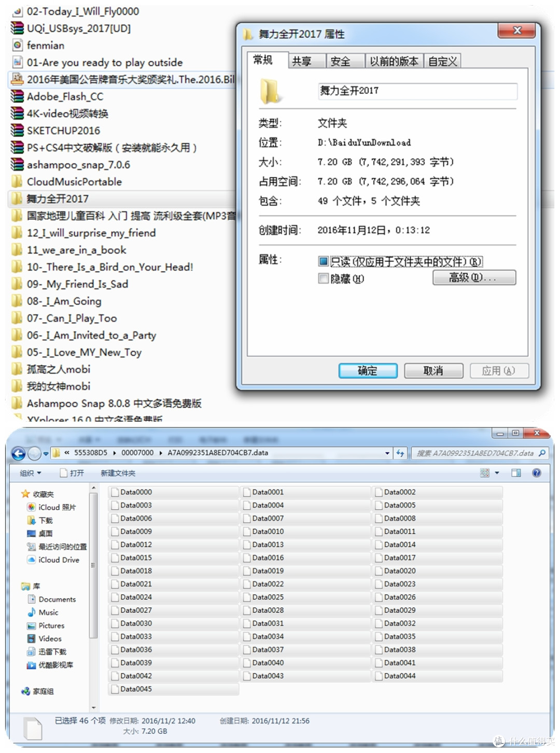Viewport: 560px width, 753px height.
Task: Click the refresh button beside address bar
Action: click(400, 453)
